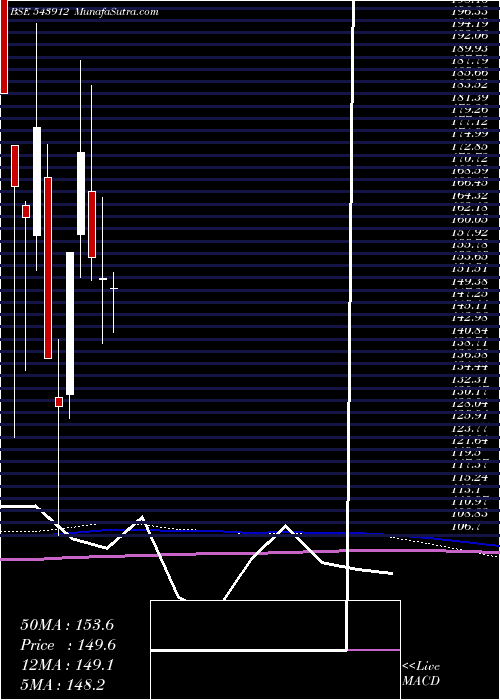Click the 189.93 price axis label
The height and width of the screenshot is (700, 500).
coord(469,48)
